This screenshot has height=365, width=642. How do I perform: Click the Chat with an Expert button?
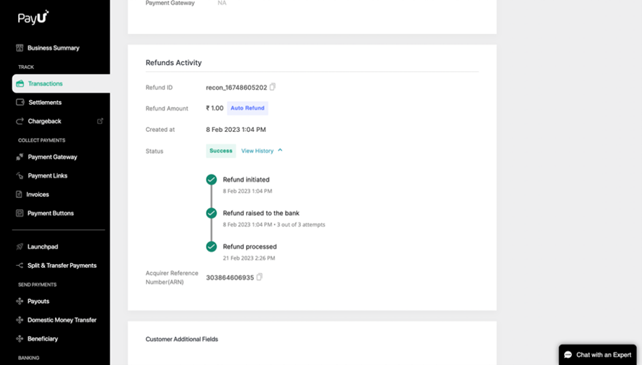[x=597, y=355]
